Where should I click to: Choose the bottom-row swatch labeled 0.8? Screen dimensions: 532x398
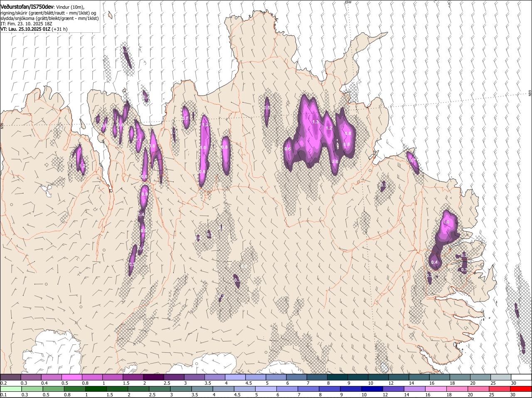click(x=75, y=389)
